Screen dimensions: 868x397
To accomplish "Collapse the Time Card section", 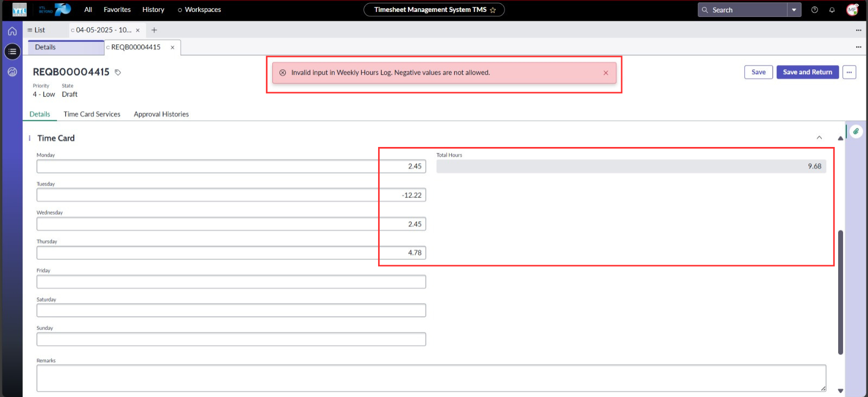I will [819, 138].
